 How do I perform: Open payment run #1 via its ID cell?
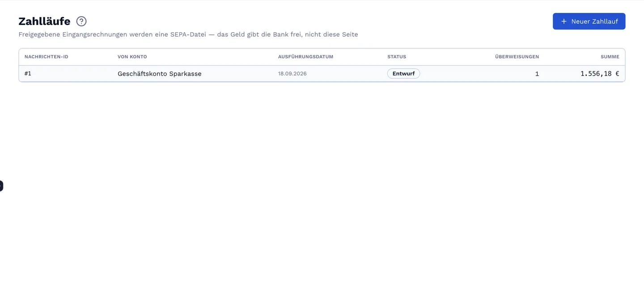point(28,73)
